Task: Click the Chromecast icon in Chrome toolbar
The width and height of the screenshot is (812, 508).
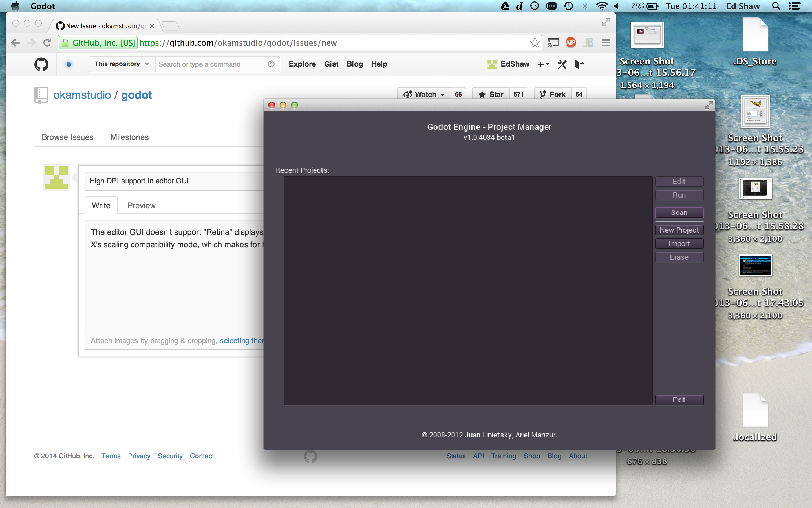Action: 553,43
